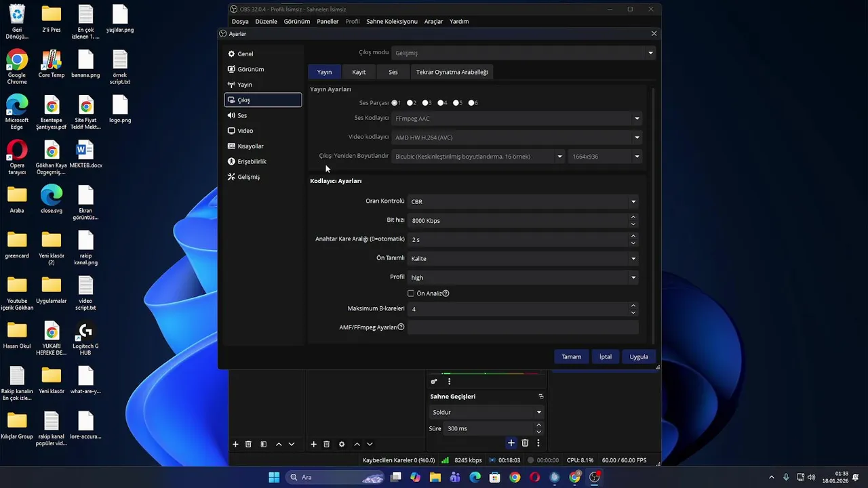This screenshot has width=868, height=488.
Task: Open the Opera tarayıcı desktop shortcut
Action: click(17, 157)
